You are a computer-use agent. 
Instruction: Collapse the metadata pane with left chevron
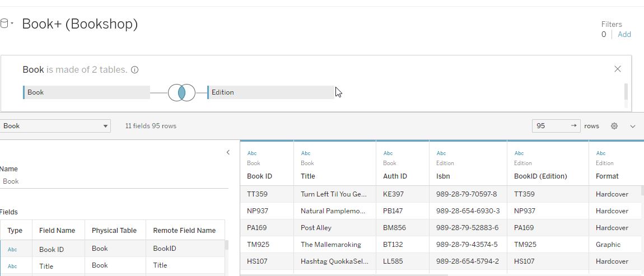click(x=228, y=152)
